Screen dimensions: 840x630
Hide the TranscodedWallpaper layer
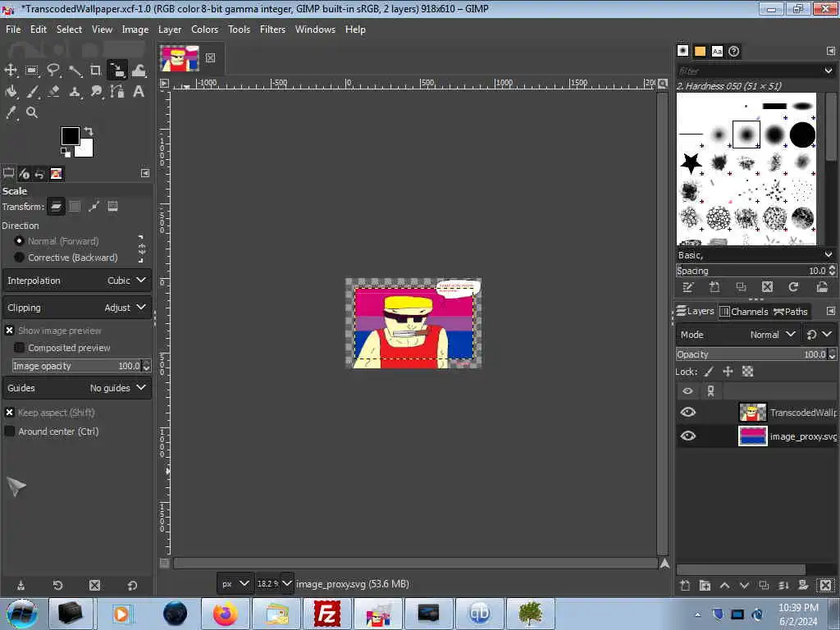(x=688, y=412)
